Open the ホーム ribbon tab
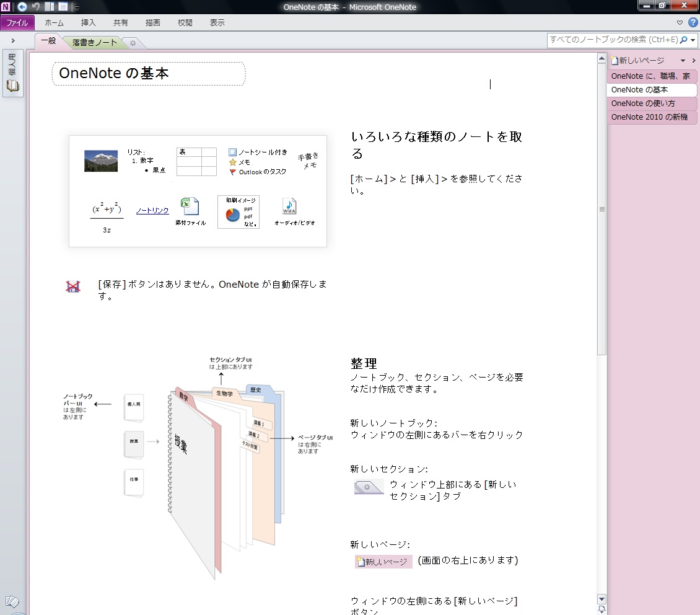This screenshot has height=615, width=700. [x=54, y=23]
